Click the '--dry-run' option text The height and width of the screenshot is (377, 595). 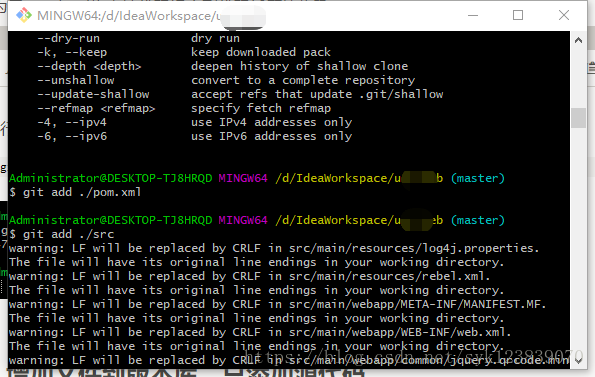pos(68,38)
